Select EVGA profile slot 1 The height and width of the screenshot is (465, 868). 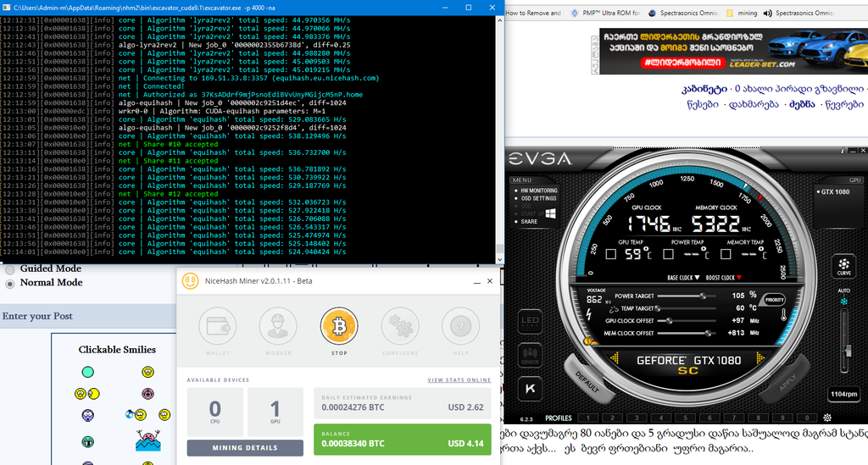coord(588,418)
